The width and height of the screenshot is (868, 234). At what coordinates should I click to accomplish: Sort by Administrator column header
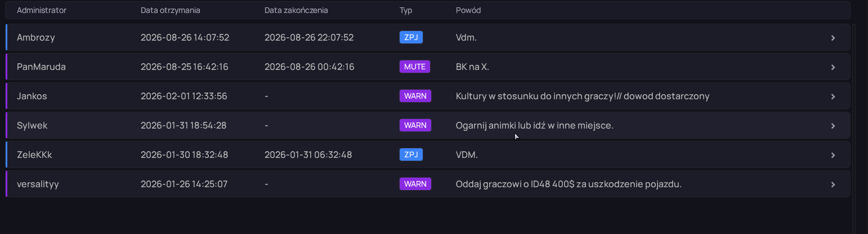coord(42,10)
